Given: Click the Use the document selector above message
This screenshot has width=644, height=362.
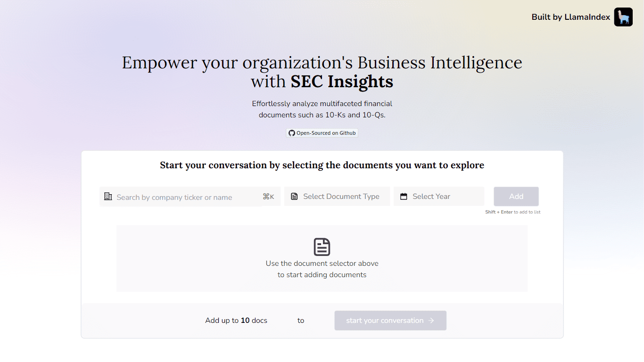Looking at the screenshot, I should [322, 269].
